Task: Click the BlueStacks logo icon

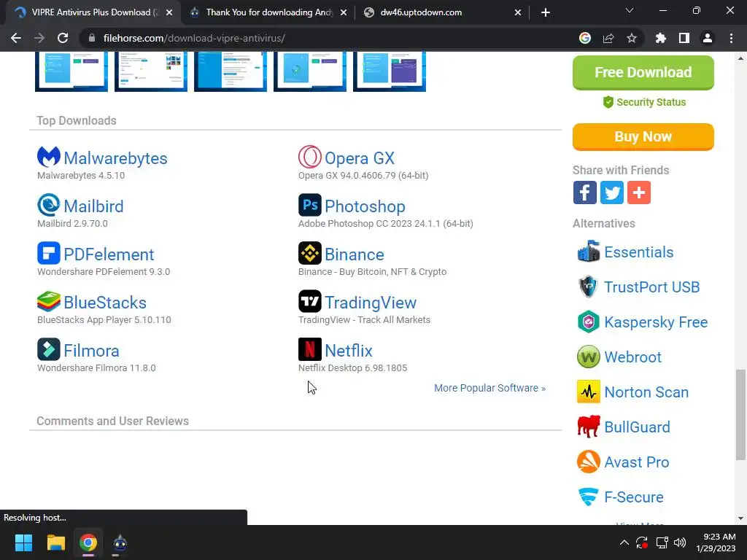Action: point(49,301)
